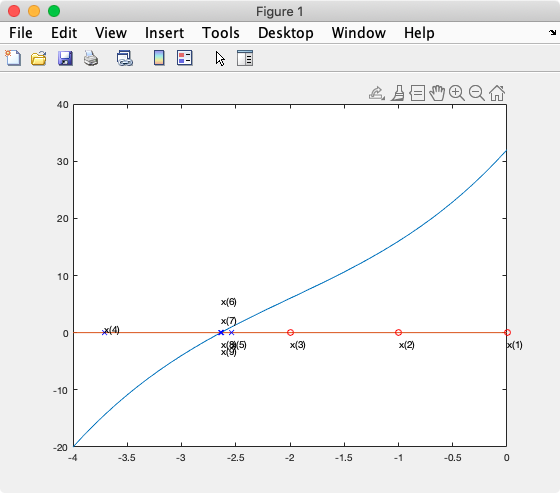This screenshot has width=560, height=493.
Task: Click the Figure 1 window title
Action: (x=280, y=11)
